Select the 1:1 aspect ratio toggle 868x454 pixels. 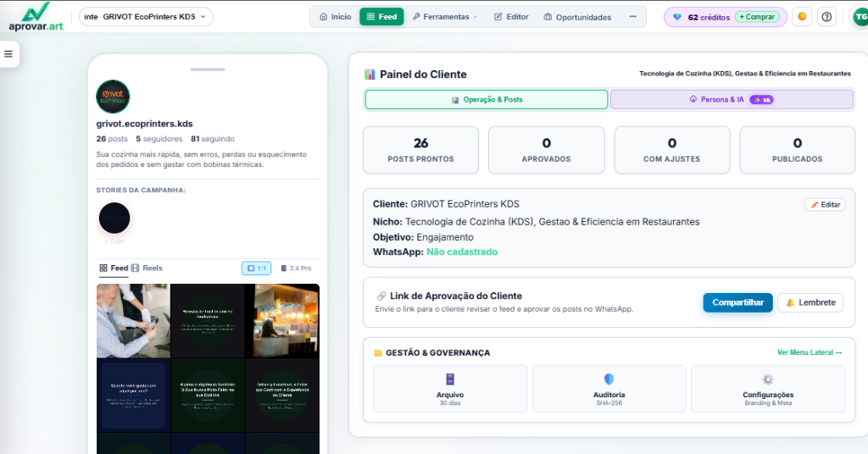[256, 269]
